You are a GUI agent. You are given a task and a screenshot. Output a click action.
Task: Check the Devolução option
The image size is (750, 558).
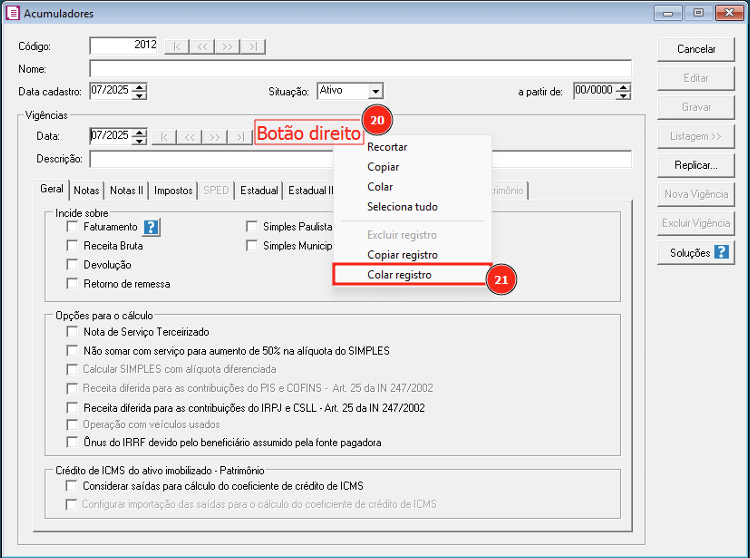tap(72, 265)
